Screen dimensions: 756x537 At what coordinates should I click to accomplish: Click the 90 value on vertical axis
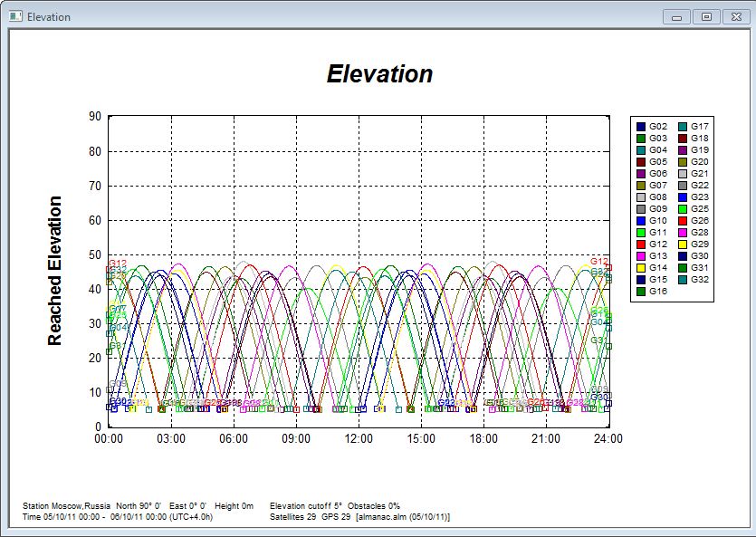click(x=95, y=116)
